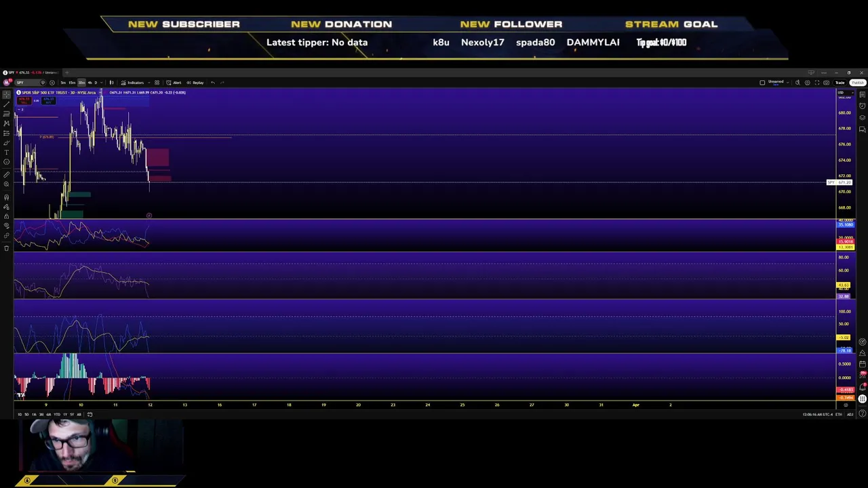Select the D daily timeframe
Image resolution: width=868 pixels, height=488 pixels.
pyautogui.click(x=96, y=83)
